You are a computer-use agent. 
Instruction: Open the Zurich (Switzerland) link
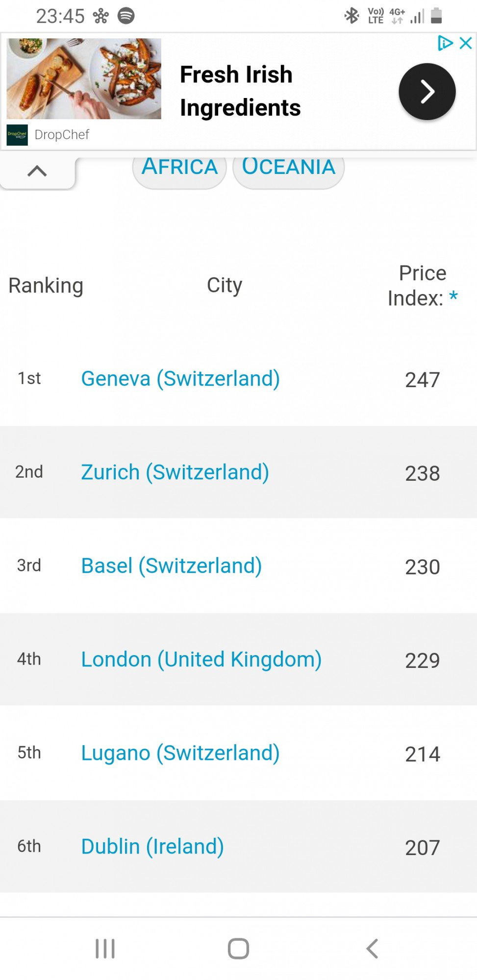[175, 472]
